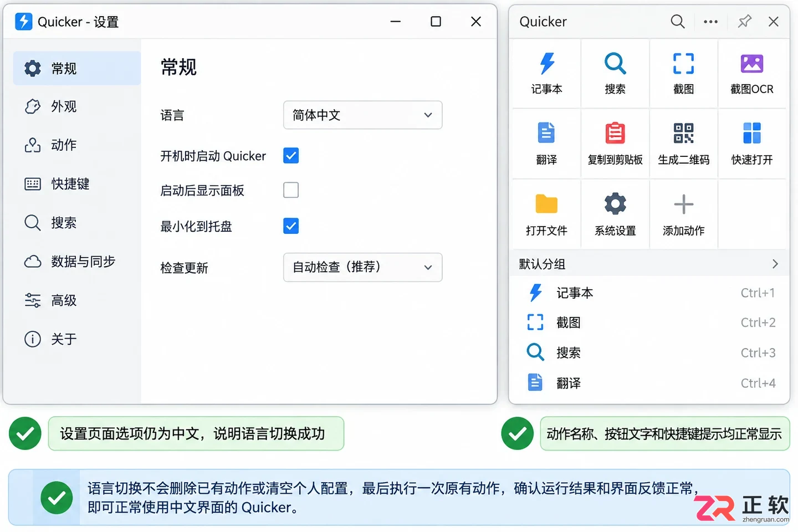Close the Quicker panel window
This screenshot has width=798, height=532.
774,22
